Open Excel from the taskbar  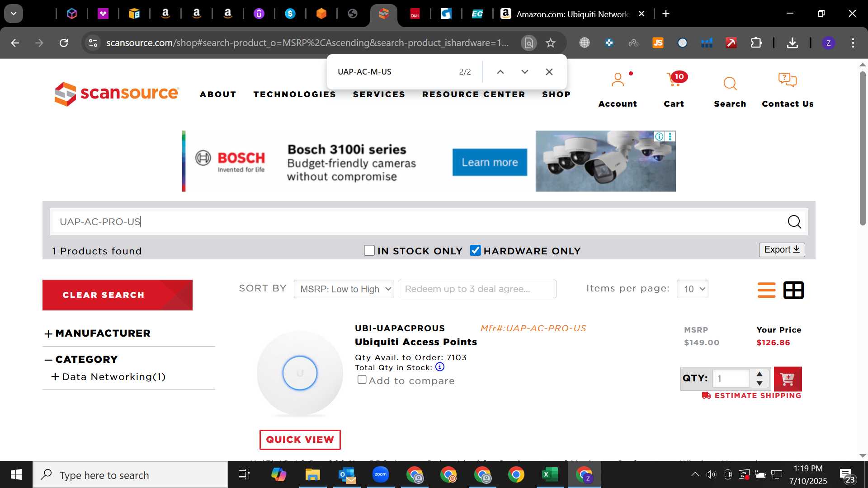pyautogui.click(x=550, y=475)
